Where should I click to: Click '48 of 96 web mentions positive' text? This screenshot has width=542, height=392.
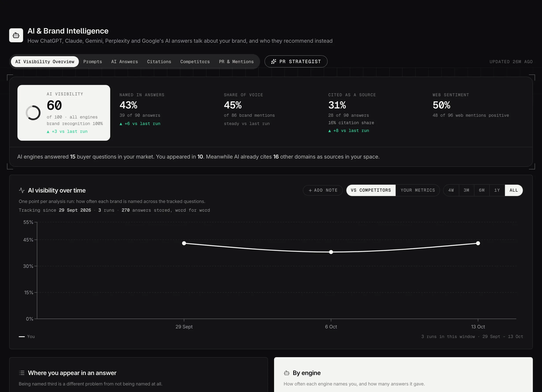coord(471,115)
